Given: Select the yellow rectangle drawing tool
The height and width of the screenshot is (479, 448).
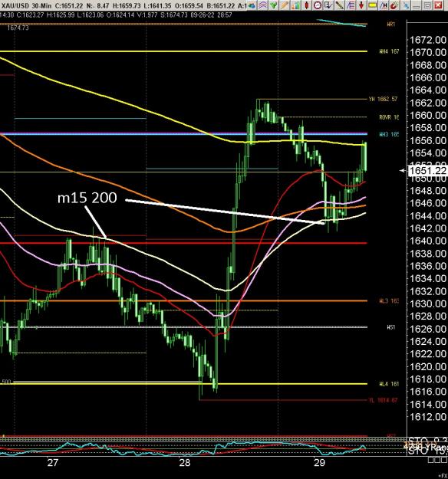Looking at the screenshot, I should tap(372, 5).
